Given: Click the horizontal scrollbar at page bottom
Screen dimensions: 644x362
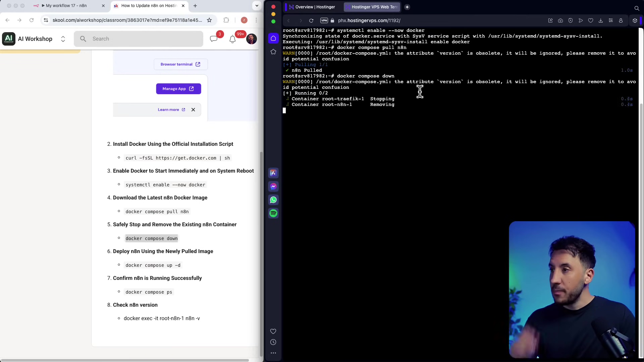Looking at the screenshot, I should [124, 360].
